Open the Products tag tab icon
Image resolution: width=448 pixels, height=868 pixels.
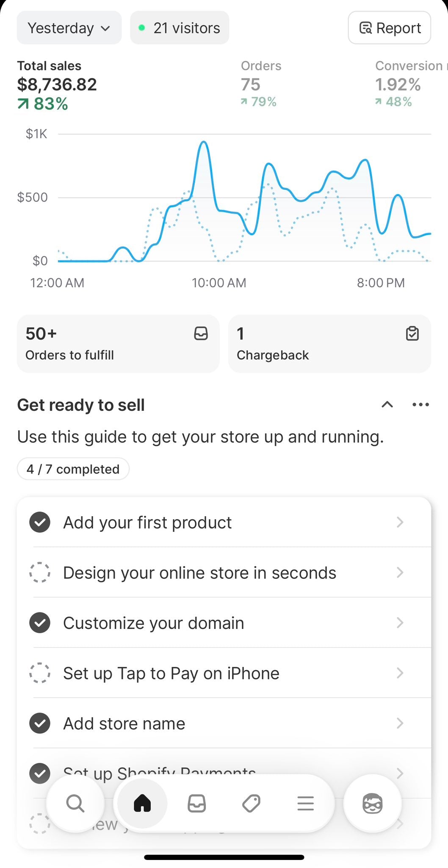click(x=251, y=803)
